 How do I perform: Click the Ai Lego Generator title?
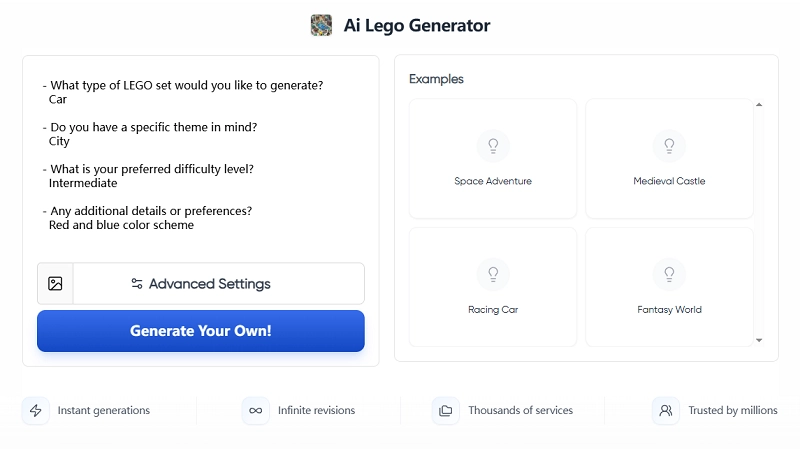[x=417, y=25]
